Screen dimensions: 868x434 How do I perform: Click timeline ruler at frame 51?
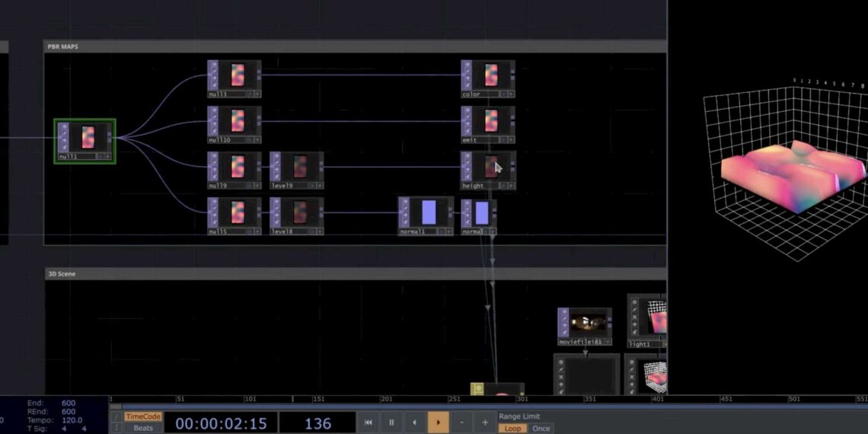(180, 399)
